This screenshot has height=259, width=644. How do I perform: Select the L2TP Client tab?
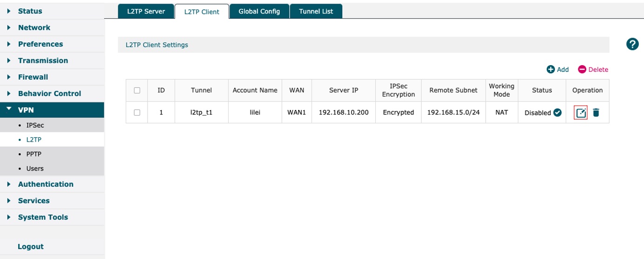[x=202, y=12]
